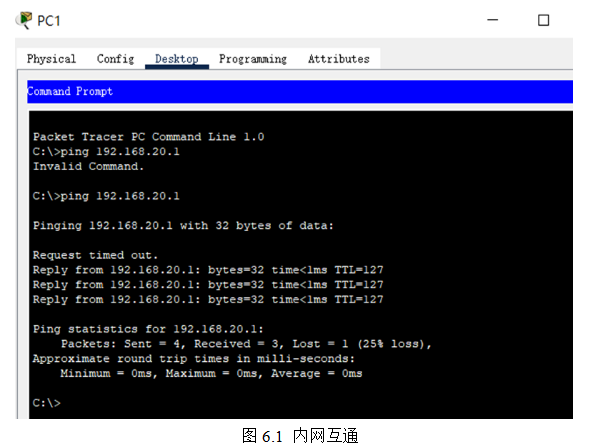Open the Attributes tab
The height and width of the screenshot is (448, 608).
[x=339, y=59]
